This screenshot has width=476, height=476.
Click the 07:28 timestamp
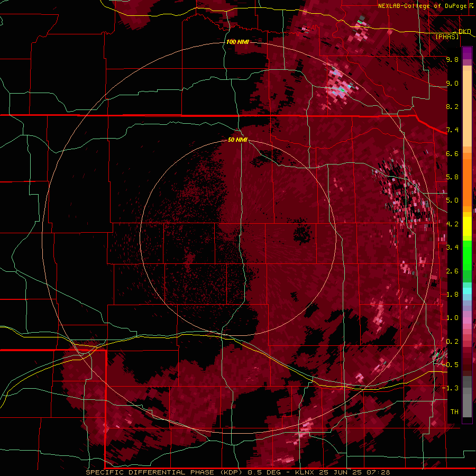click(x=378, y=472)
